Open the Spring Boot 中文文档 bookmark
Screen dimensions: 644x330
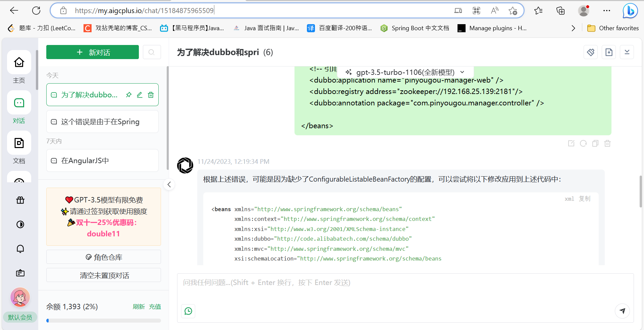click(414, 28)
